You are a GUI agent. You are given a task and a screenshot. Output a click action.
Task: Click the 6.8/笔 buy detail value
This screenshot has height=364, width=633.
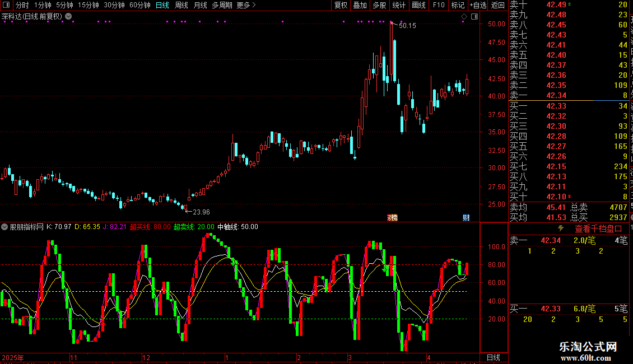click(584, 309)
